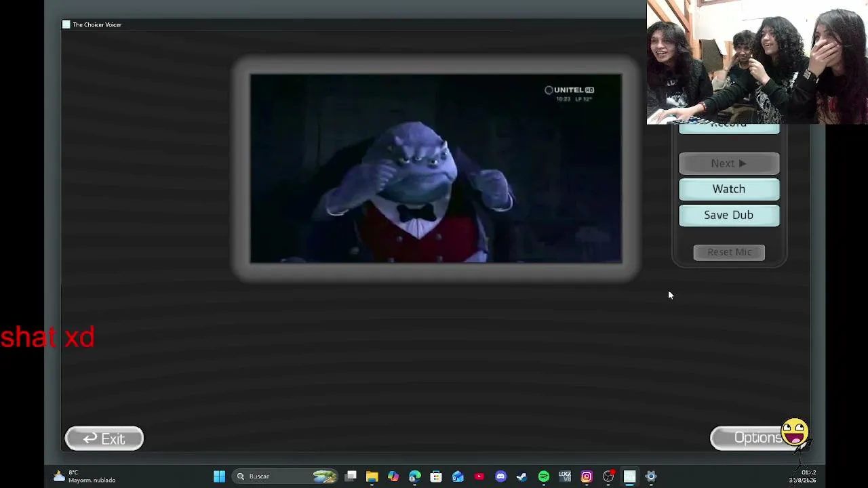Open the round taskbar icon with red badge
Screen dimensions: 868x488
[x=608, y=476]
